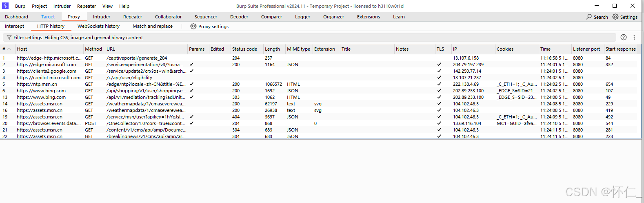Click the MC1=GUID=af9a... cookie cell

pyautogui.click(x=516, y=123)
